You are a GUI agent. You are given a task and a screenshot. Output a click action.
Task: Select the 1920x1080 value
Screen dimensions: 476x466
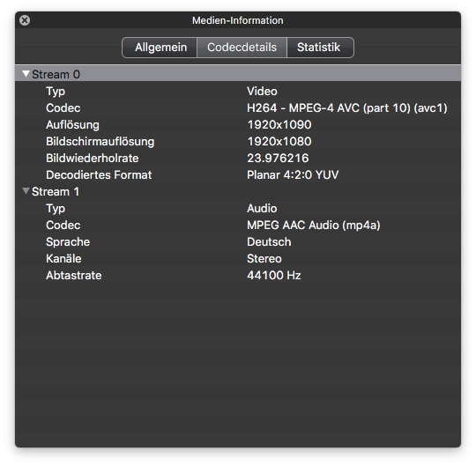[279, 141]
